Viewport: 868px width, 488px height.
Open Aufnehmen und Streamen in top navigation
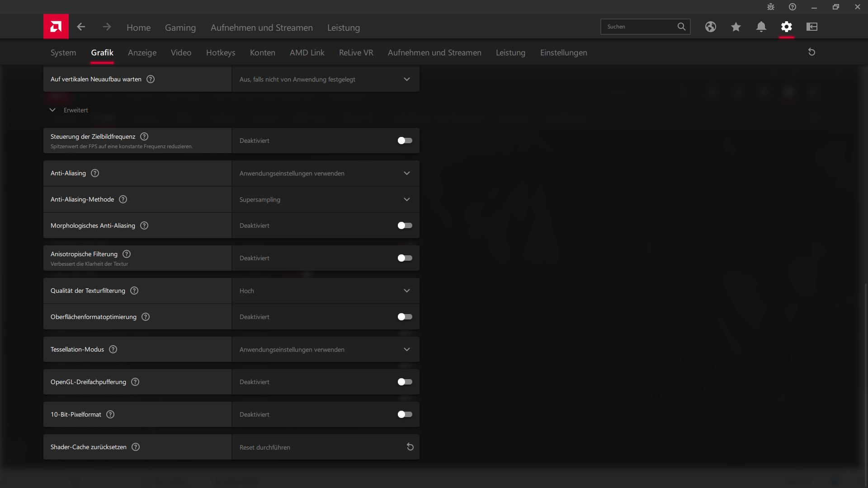tap(262, 28)
